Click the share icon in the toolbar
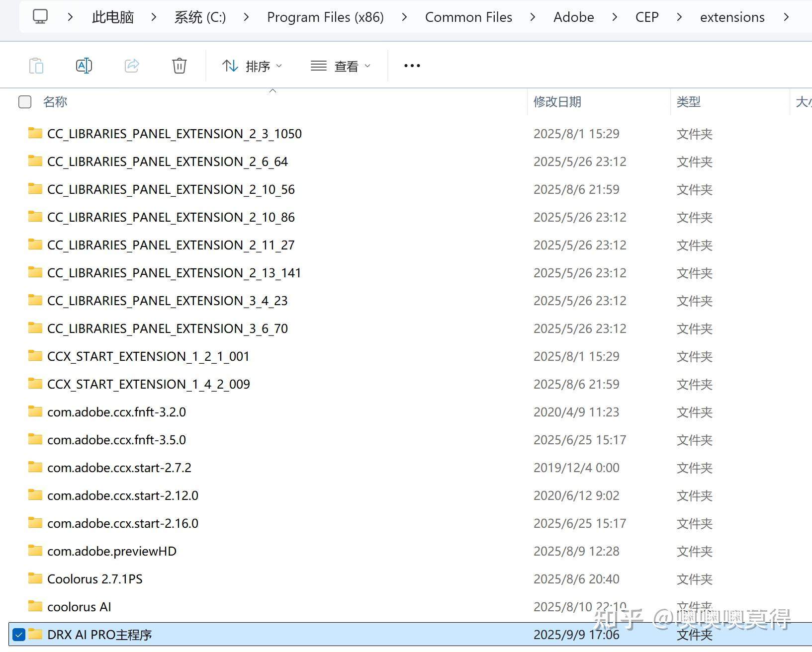This screenshot has height=652, width=812. [x=131, y=65]
